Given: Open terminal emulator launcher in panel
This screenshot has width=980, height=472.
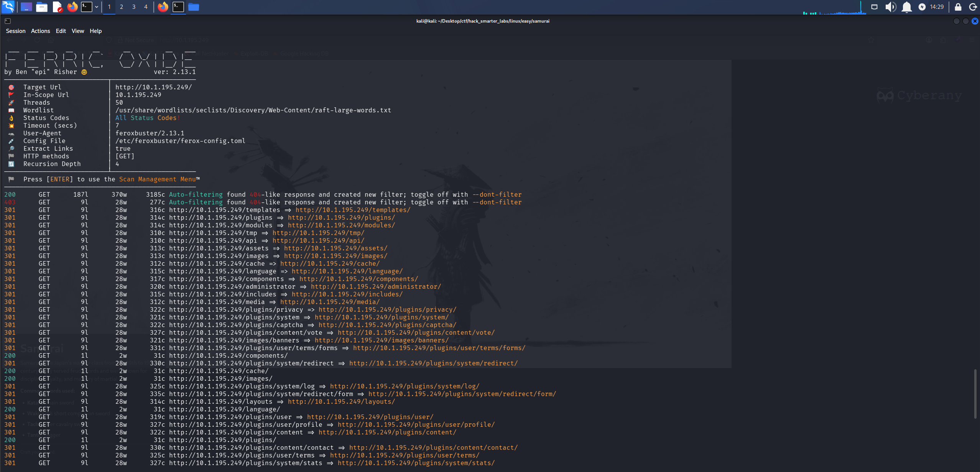Looking at the screenshot, I should click(x=87, y=7).
